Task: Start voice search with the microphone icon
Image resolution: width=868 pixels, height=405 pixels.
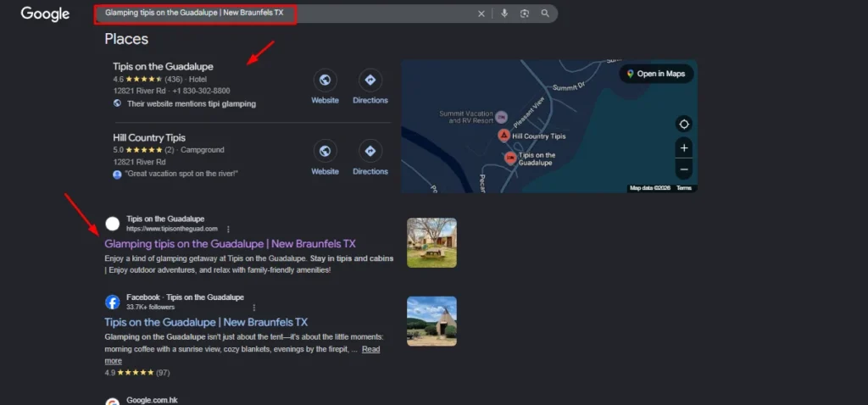Action: [x=504, y=14]
